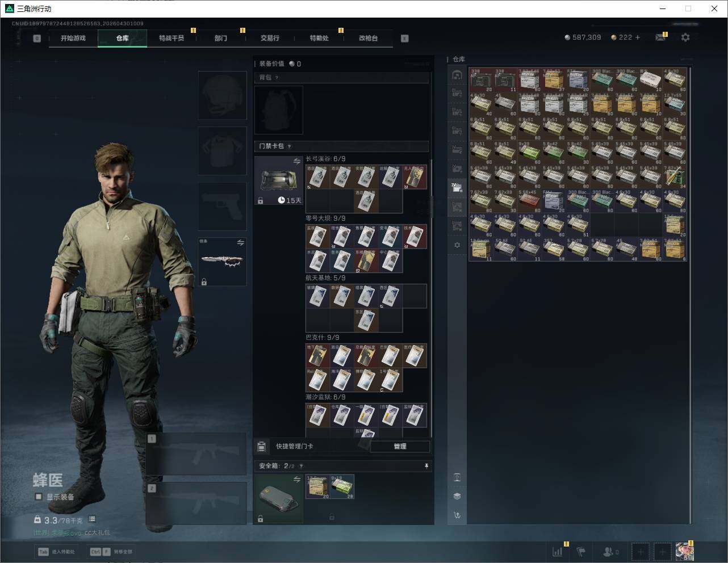
Task: Click the help icon next to 门禁卡包
Action: [x=289, y=146]
